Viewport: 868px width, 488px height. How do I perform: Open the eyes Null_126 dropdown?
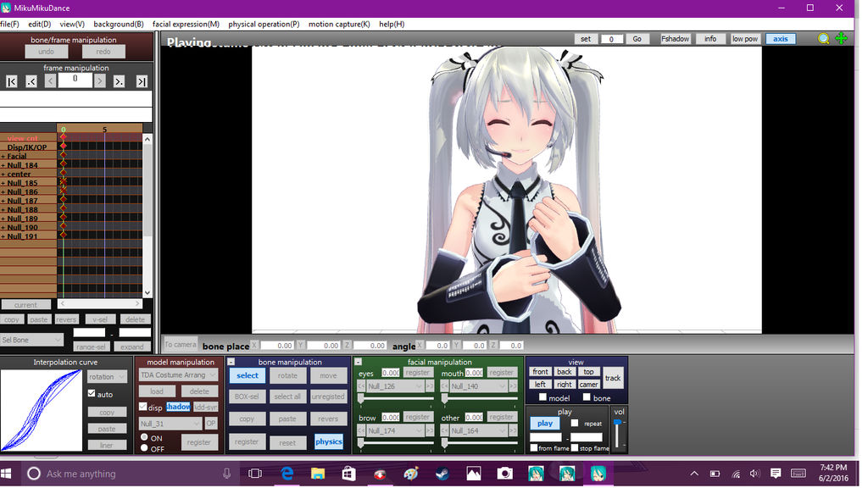click(x=395, y=386)
